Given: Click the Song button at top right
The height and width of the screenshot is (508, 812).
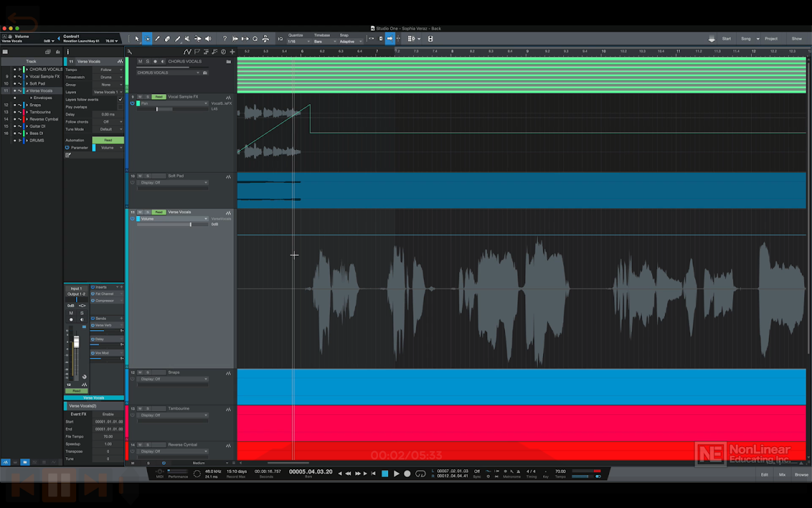Looking at the screenshot, I should [746, 39].
